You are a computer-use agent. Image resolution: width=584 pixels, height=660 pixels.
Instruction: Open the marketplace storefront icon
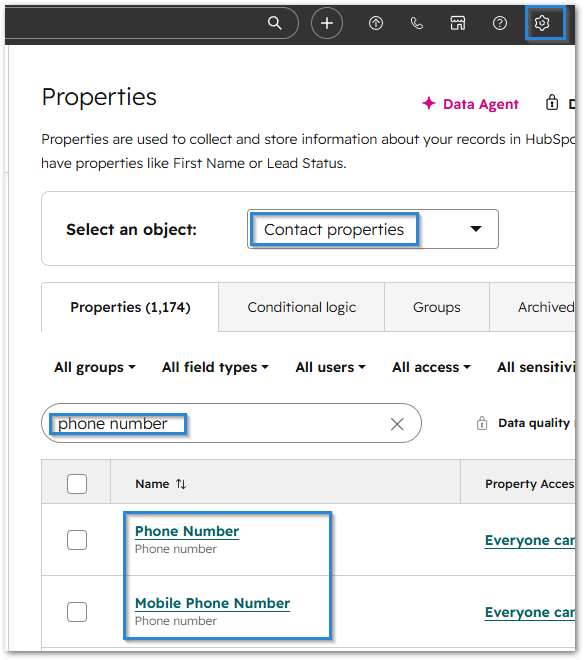(x=458, y=23)
